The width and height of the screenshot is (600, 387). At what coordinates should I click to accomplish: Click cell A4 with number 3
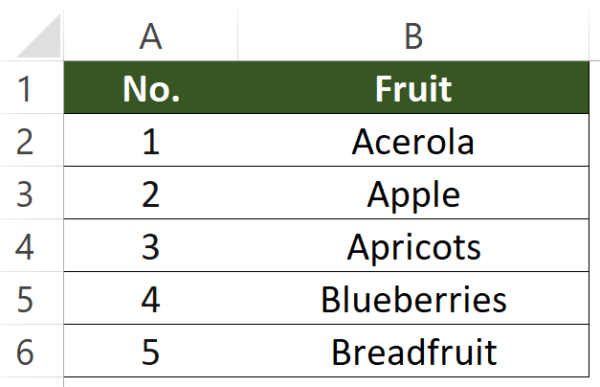[x=151, y=246]
